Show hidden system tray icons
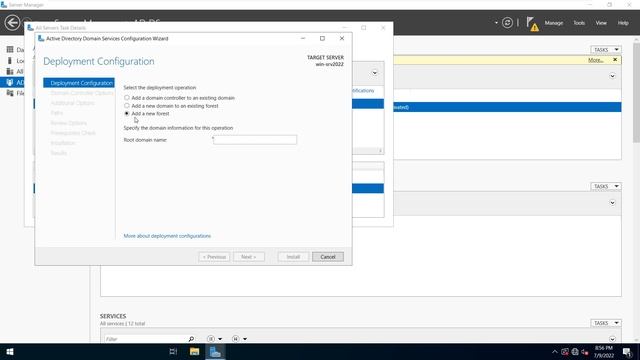Image resolution: width=640 pixels, height=360 pixels. click(555, 352)
